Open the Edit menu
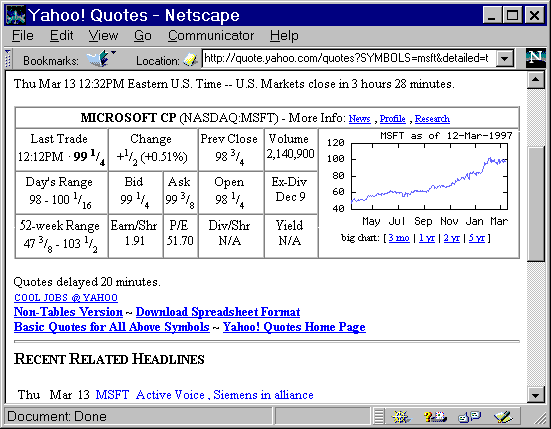This screenshot has height=429, width=551. click(x=61, y=35)
